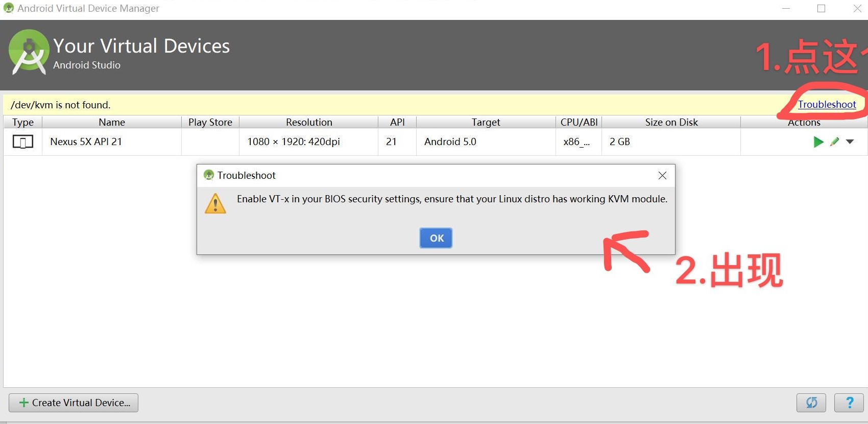Expand the actions dropdown arrow for Nexus 5X

pyautogui.click(x=850, y=142)
